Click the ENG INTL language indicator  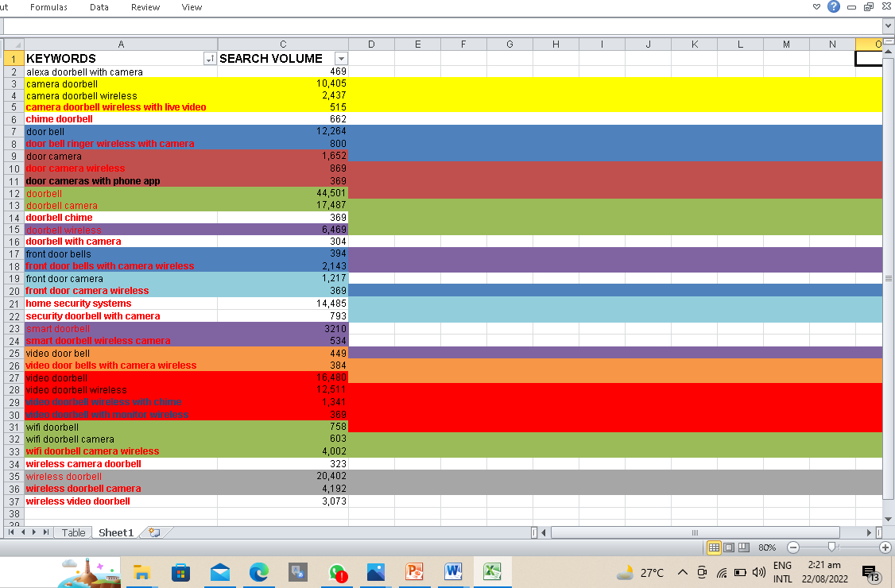coord(782,571)
